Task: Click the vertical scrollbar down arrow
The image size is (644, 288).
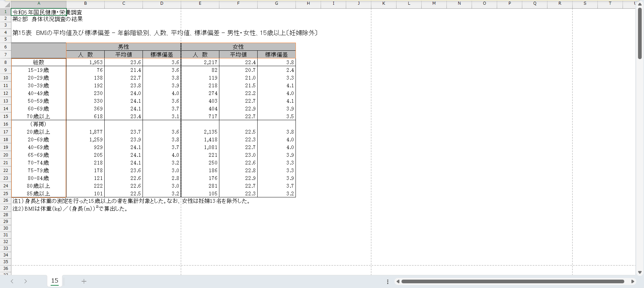Action: click(640, 272)
